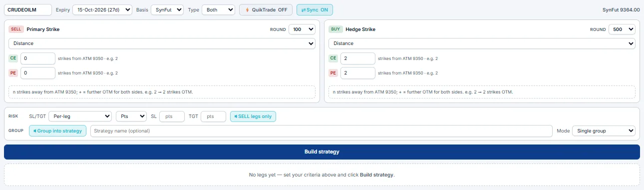Image resolution: width=644 pixels, height=190 pixels.
Task: Click the Hedge Strike heading
Action: 360,29
